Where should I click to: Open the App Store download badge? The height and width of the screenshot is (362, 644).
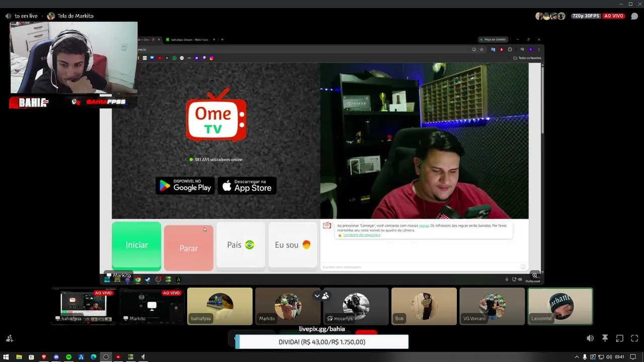(x=247, y=186)
